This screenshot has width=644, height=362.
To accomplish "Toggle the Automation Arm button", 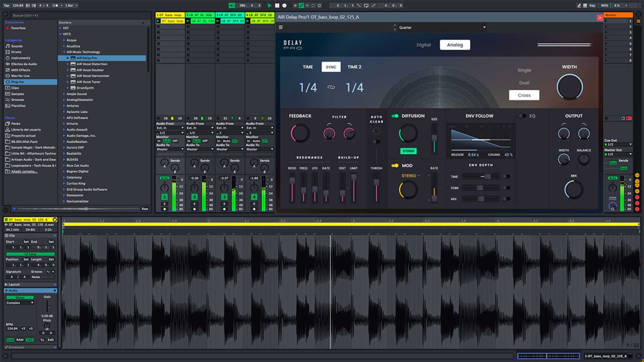I will (x=301, y=5).
